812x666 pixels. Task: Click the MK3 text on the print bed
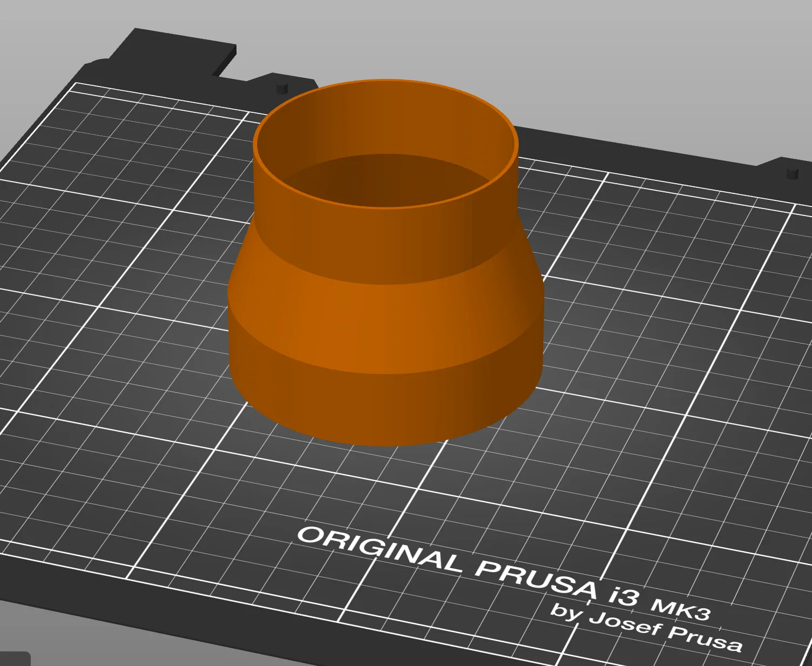tap(680, 608)
